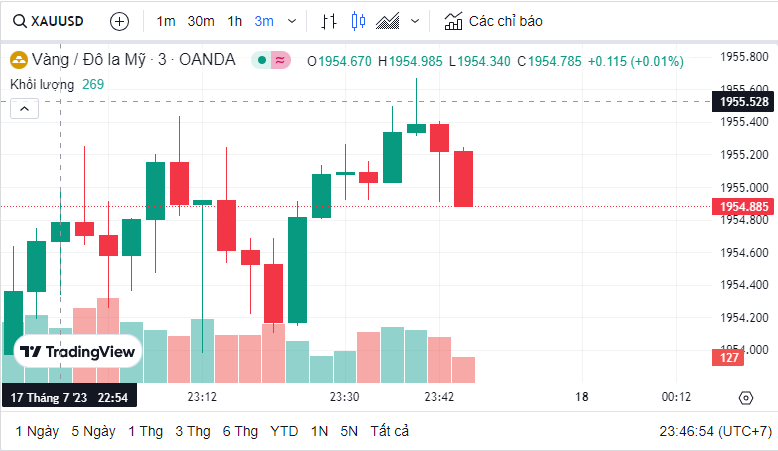Select the 1m timeframe

[x=166, y=20]
